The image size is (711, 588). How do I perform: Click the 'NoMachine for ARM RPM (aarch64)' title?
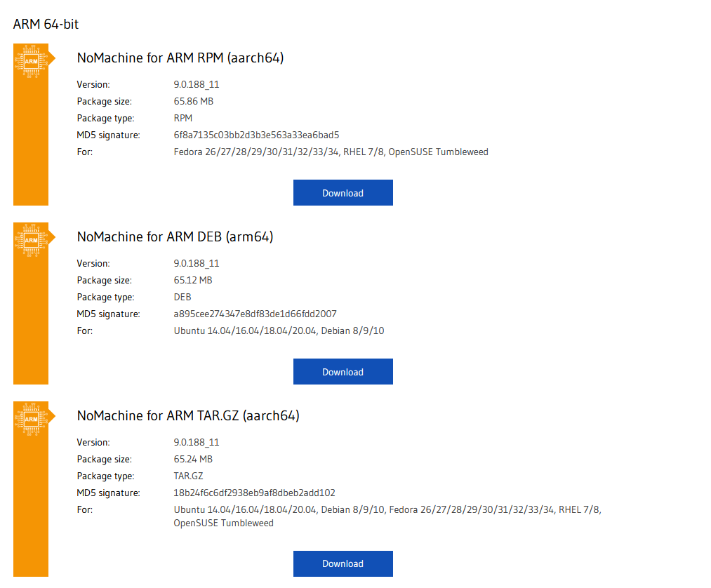point(180,58)
